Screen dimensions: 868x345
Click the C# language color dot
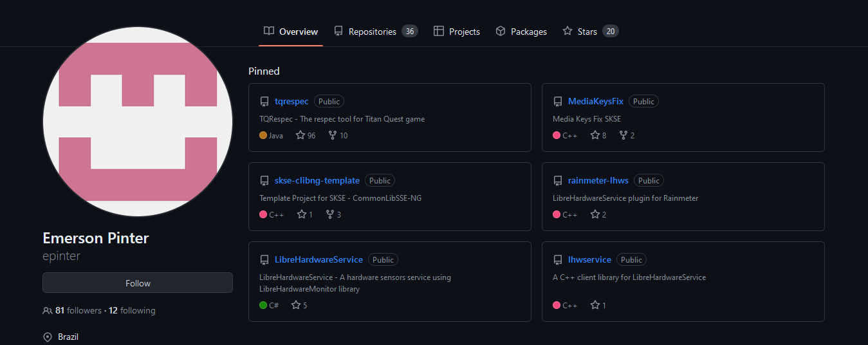263,305
